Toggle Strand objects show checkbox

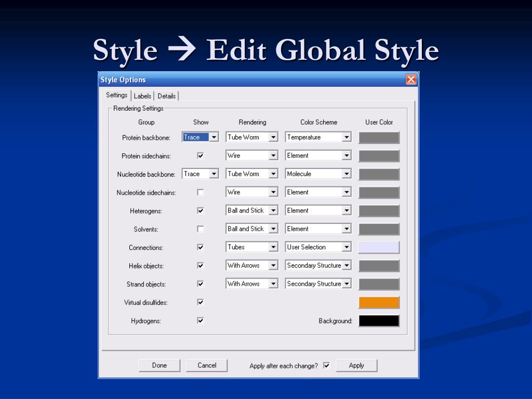pyautogui.click(x=201, y=284)
